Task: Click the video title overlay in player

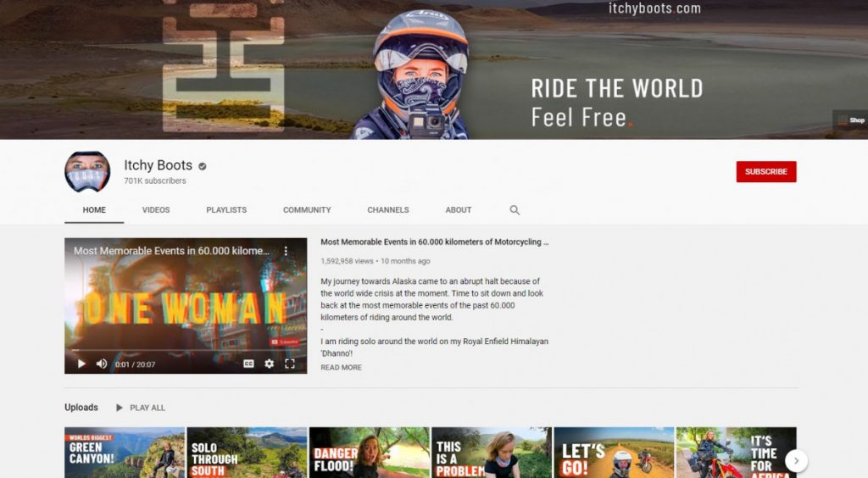Action: [171, 251]
